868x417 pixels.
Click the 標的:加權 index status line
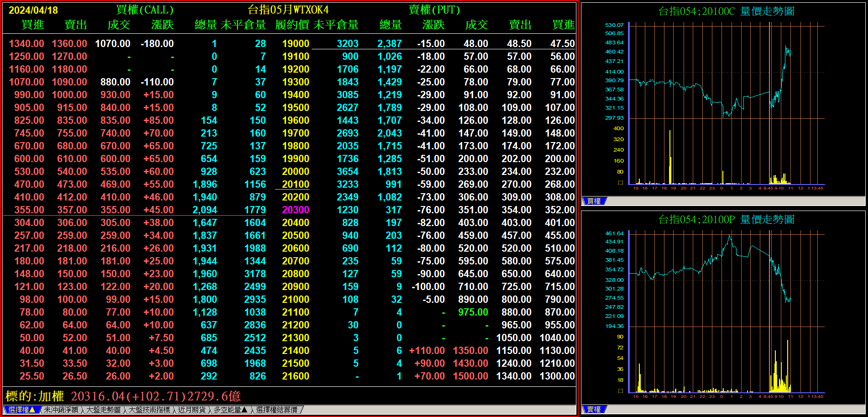[x=123, y=396]
